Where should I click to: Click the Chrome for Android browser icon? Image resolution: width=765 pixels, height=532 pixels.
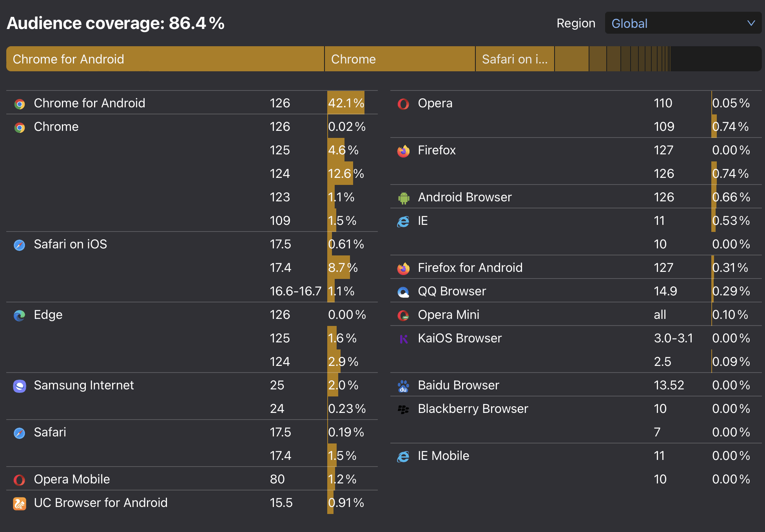20,104
